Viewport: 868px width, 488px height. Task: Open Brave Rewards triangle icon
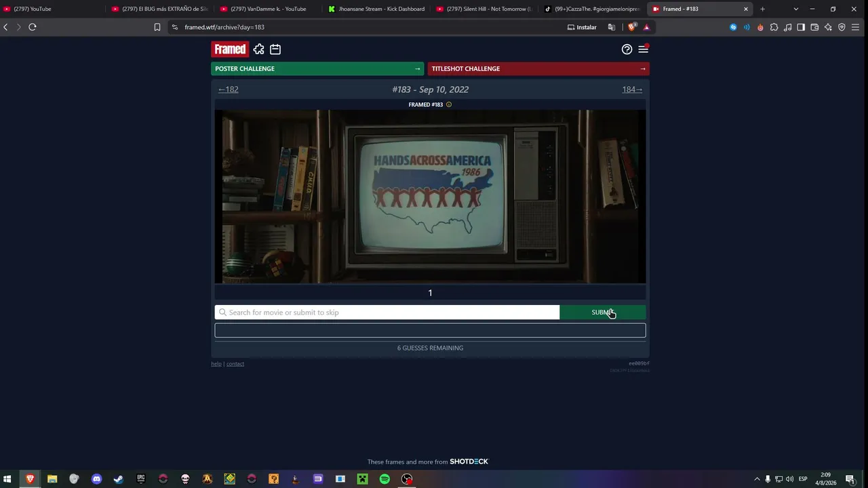(646, 27)
